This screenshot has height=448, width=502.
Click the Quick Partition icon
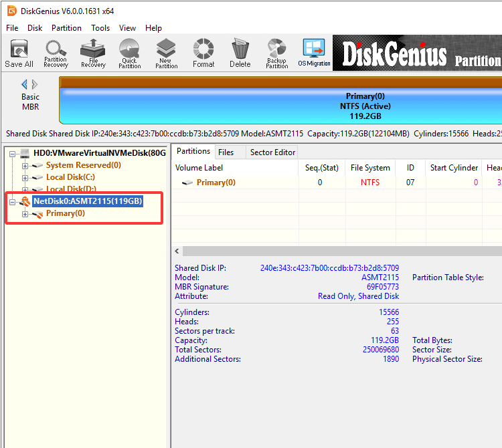(x=130, y=53)
